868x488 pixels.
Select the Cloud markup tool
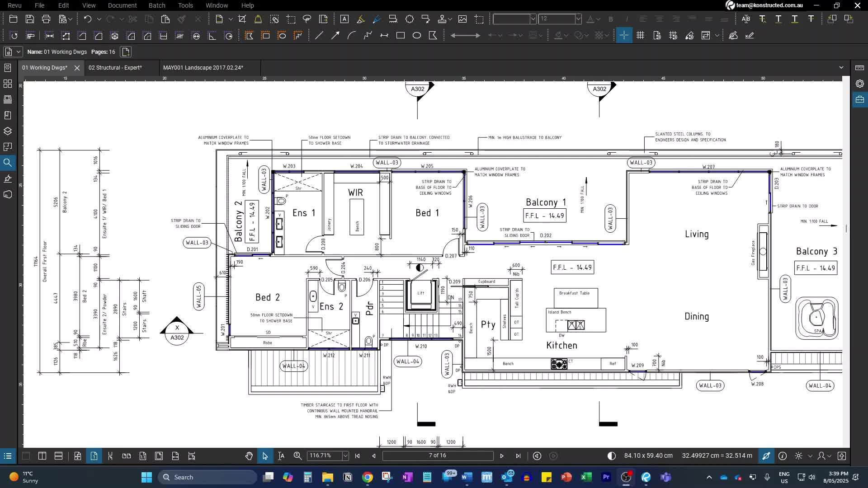410,19
